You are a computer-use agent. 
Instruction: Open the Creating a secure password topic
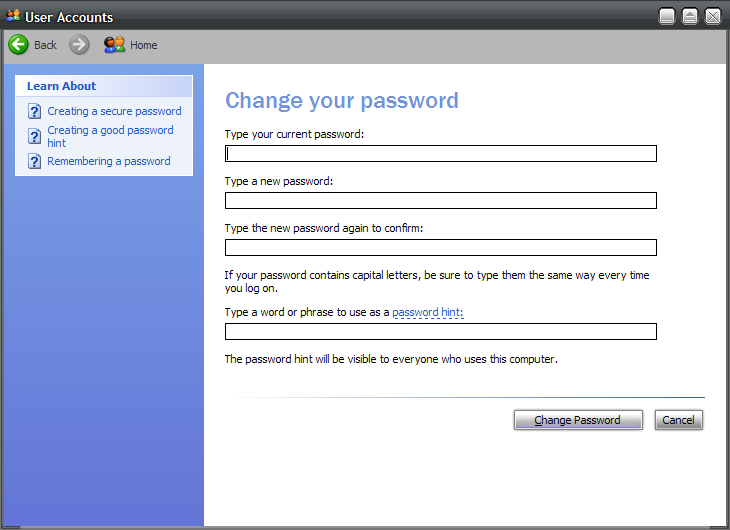[x=114, y=111]
